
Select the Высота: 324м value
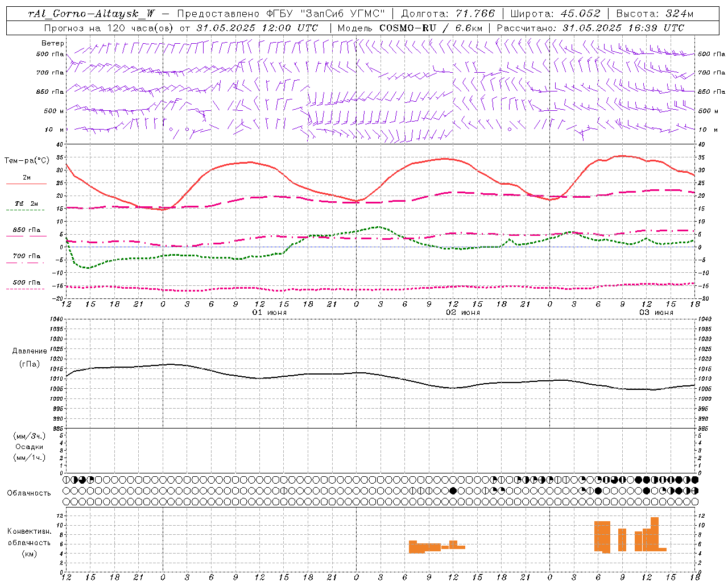[655, 14]
